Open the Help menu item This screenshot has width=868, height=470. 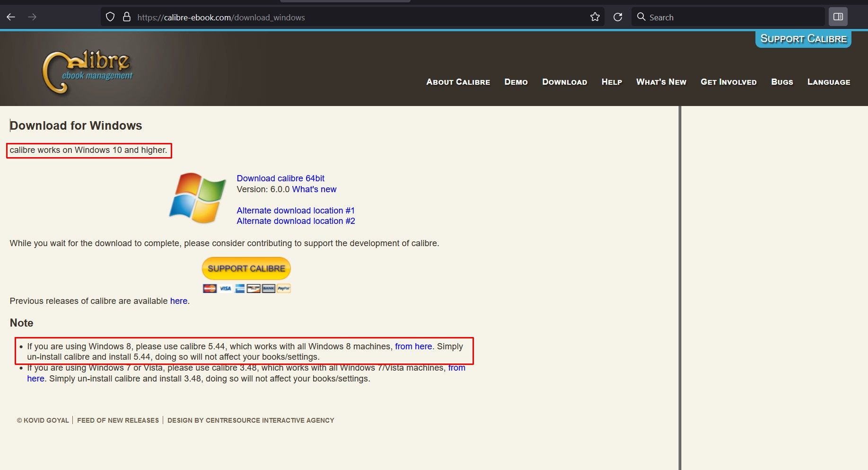612,82
